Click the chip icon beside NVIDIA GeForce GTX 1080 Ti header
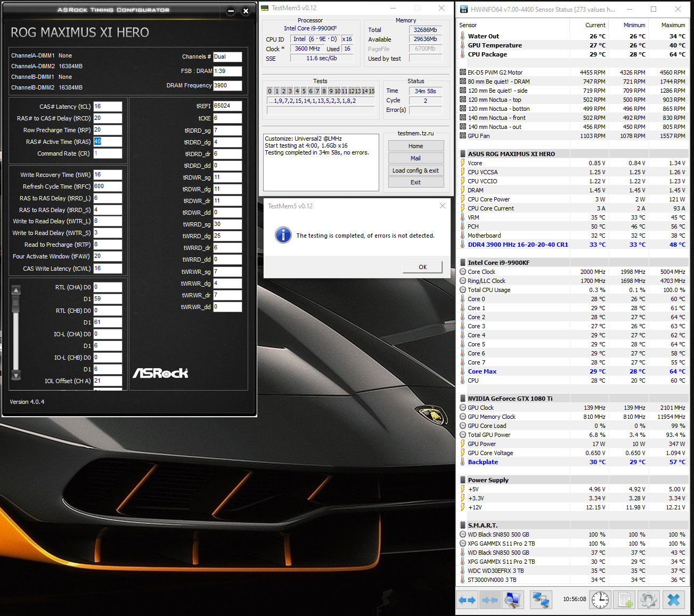This screenshot has width=694, height=616. pos(463,399)
